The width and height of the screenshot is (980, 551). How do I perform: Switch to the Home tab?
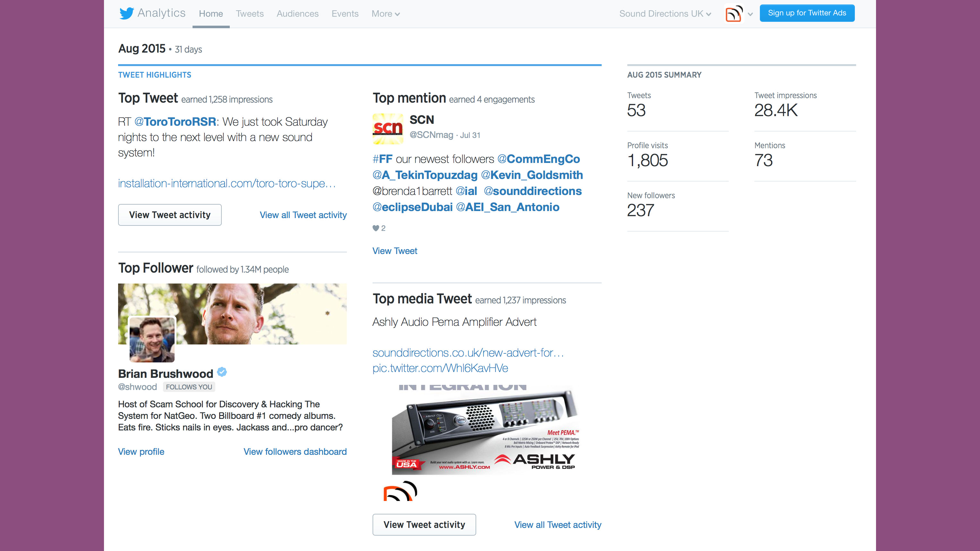point(211,14)
